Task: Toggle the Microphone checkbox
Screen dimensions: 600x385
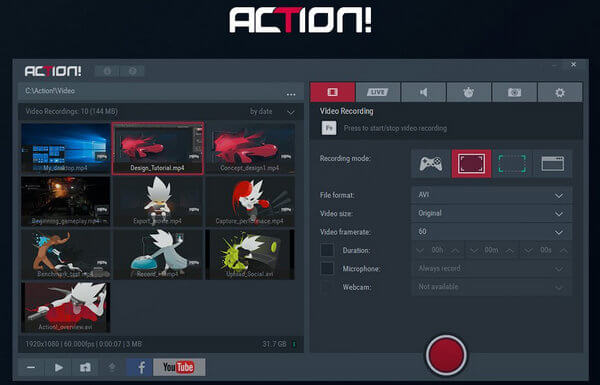Action: click(327, 268)
